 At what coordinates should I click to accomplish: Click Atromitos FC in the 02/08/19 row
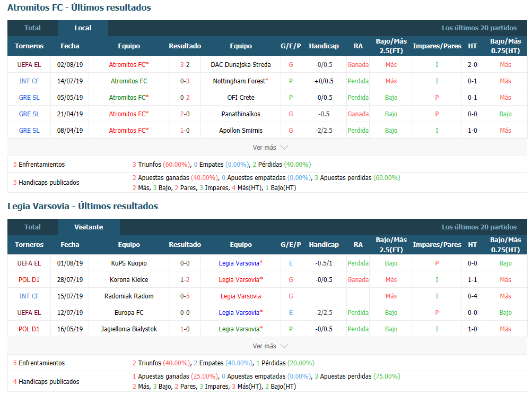tap(128, 65)
